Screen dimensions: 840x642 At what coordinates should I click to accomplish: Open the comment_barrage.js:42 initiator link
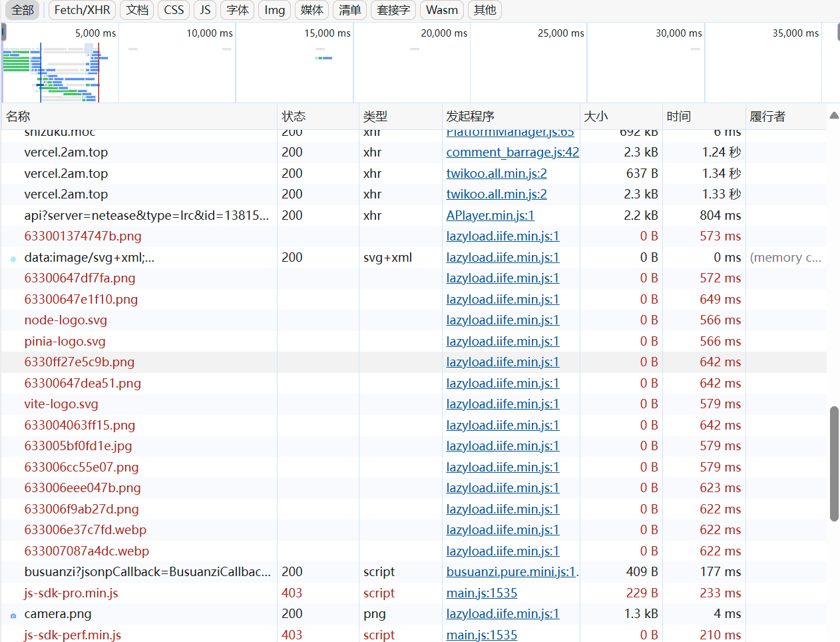512,153
